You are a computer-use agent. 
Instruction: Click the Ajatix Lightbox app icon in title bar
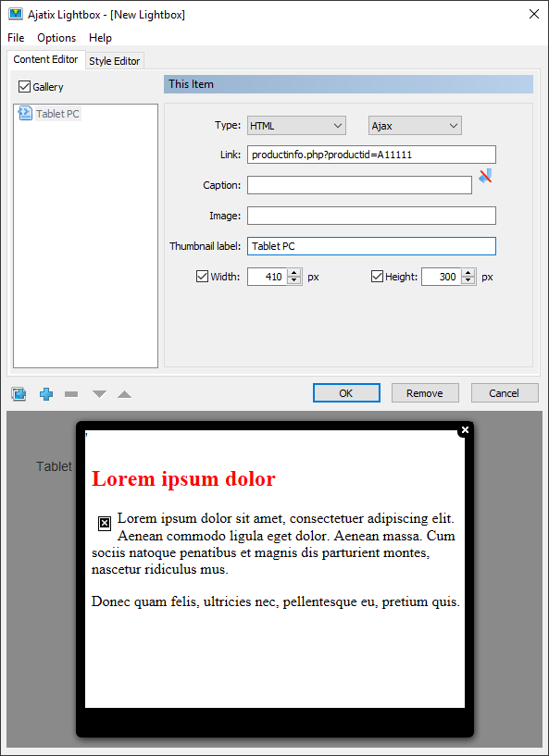16,14
